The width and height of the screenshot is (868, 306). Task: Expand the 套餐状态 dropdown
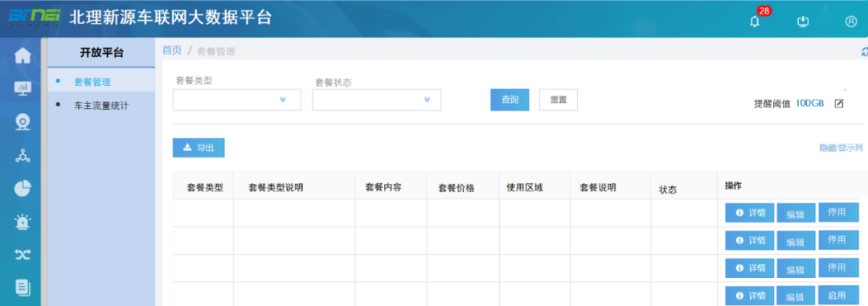tap(376, 100)
